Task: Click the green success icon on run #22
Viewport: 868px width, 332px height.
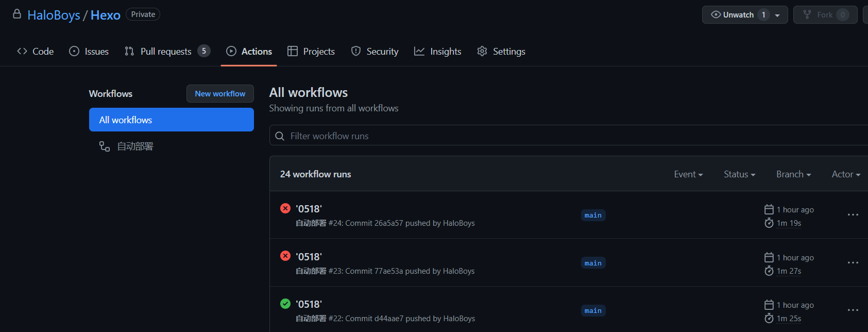Action: [x=285, y=304]
